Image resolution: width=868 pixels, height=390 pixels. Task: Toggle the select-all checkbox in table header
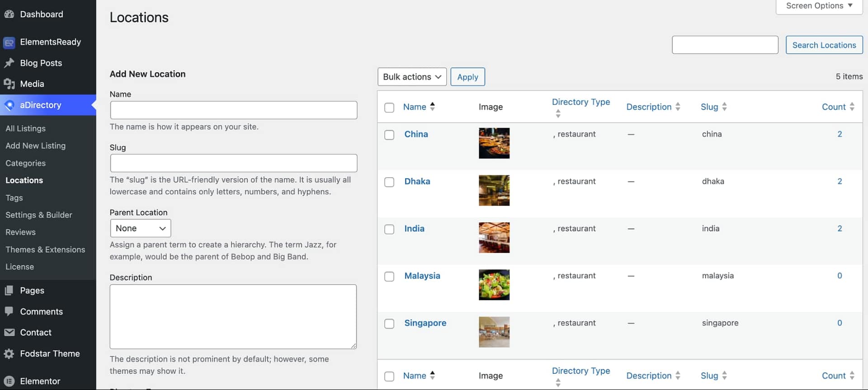(389, 108)
